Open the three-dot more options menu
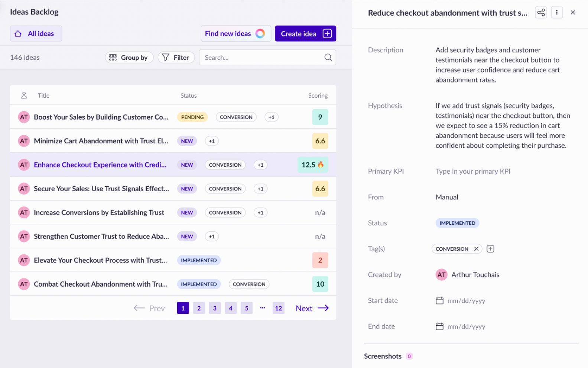588x368 pixels. [x=556, y=13]
